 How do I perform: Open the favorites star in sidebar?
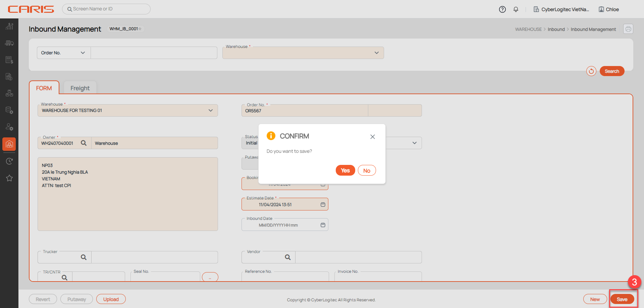(x=9, y=178)
